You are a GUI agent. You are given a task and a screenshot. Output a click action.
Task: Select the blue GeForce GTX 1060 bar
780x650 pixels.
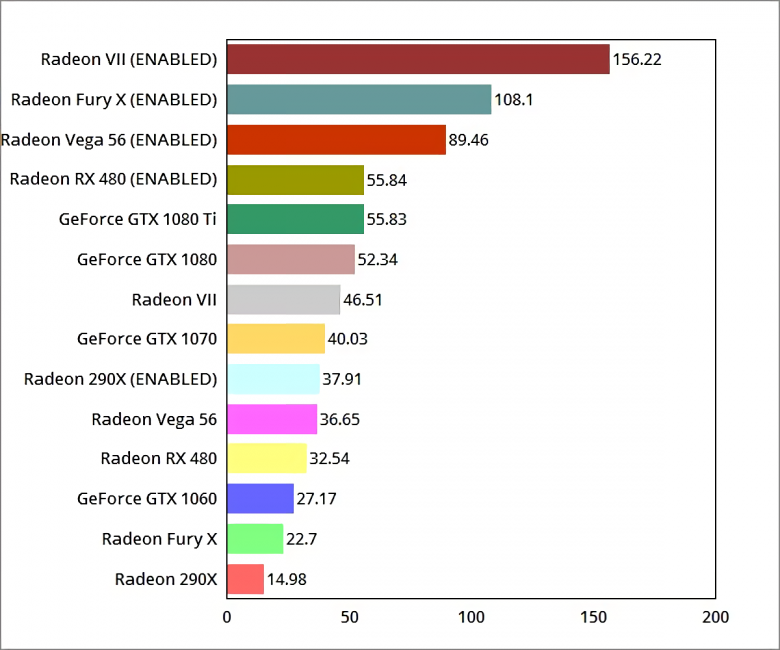click(x=260, y=499)
